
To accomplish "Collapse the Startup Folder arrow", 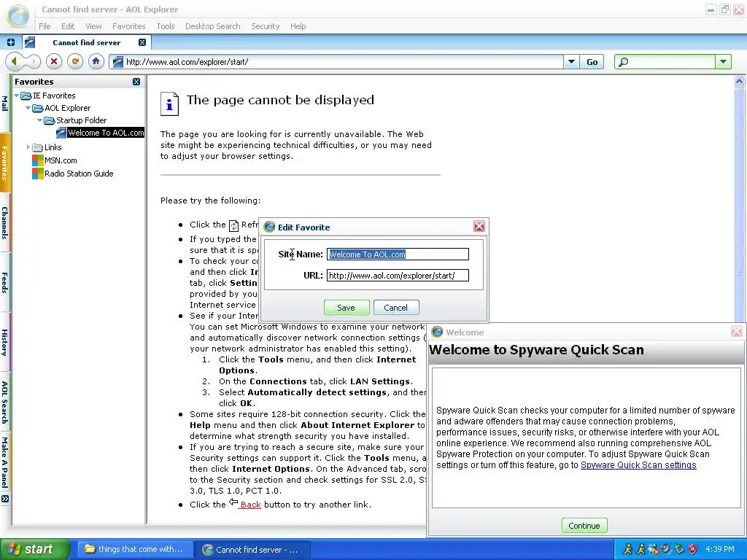I will [x=40, y=120].
